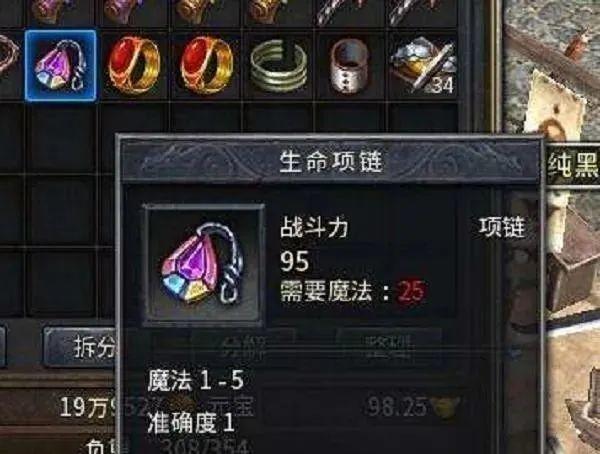Screen dimensions: 600x454
Task: Pick the right red-gem gold ring
Action: [206, 65]
